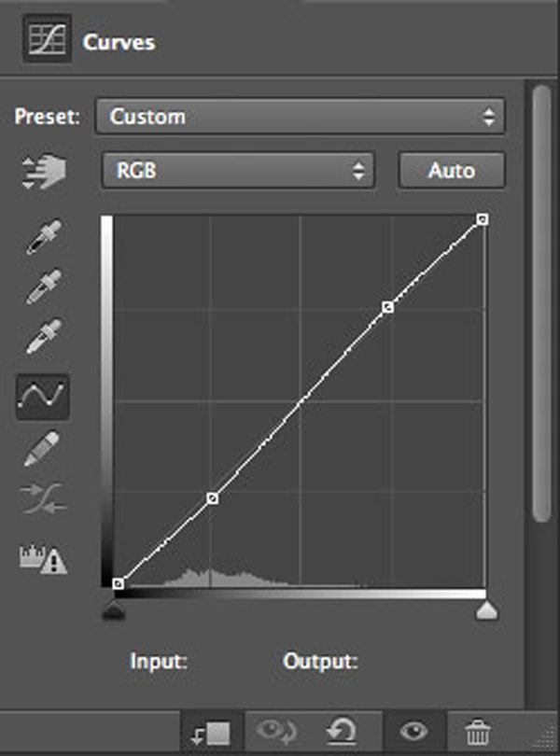
Task: Click the black point slider triangle
Action: [x=114, y=609]
